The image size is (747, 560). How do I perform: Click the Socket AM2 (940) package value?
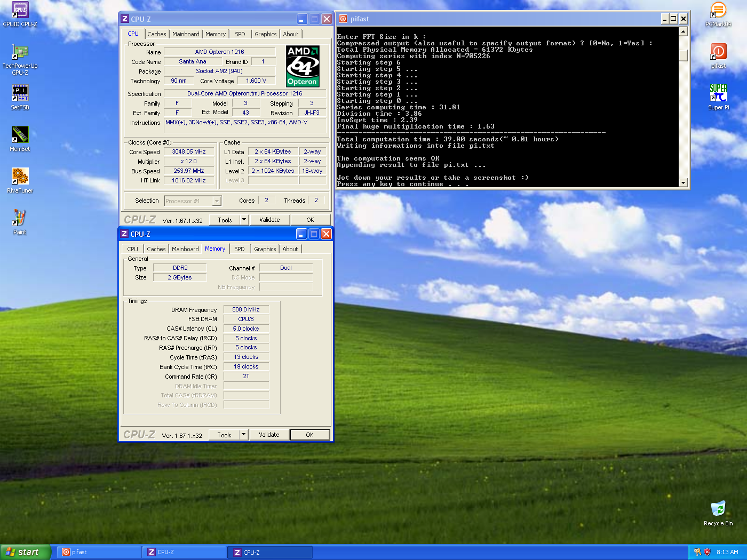(x=219, y=71)
